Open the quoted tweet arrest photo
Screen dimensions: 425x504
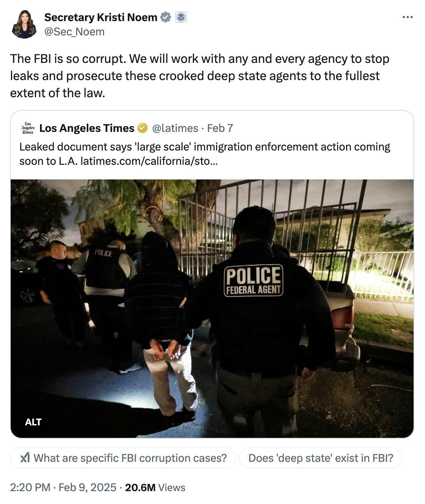[212, 308]
